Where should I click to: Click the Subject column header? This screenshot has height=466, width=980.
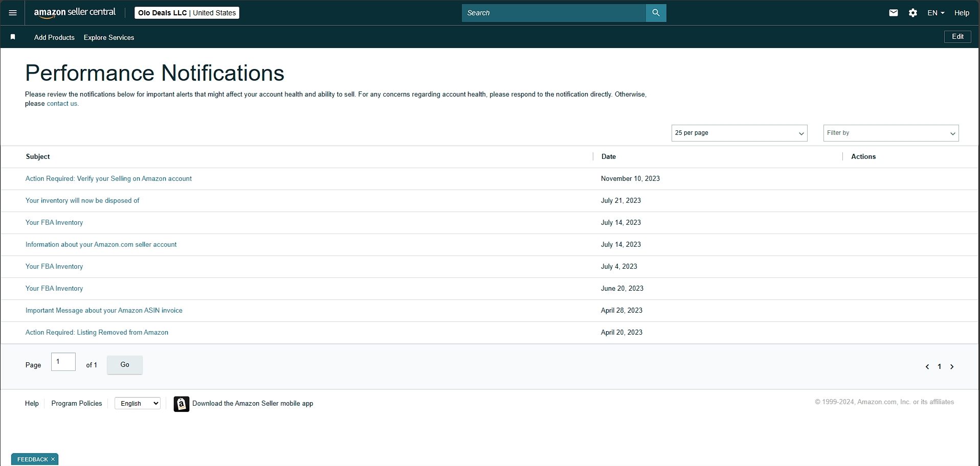pyautogui.click(x=38, y=157)
